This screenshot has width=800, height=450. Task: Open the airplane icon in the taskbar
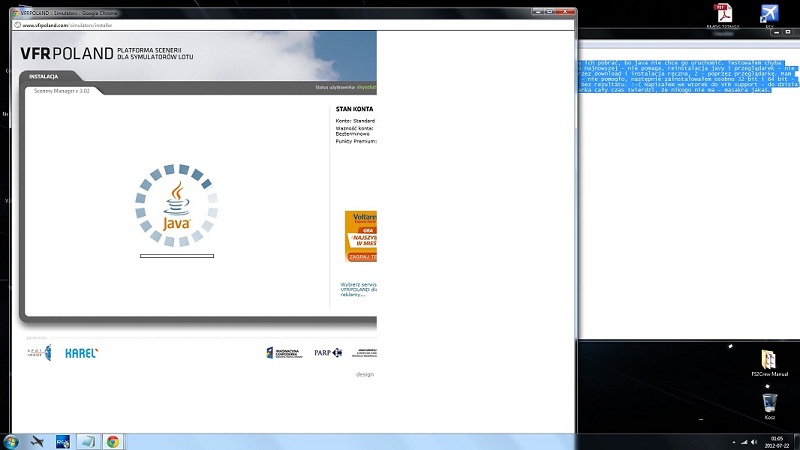point(37,441)
